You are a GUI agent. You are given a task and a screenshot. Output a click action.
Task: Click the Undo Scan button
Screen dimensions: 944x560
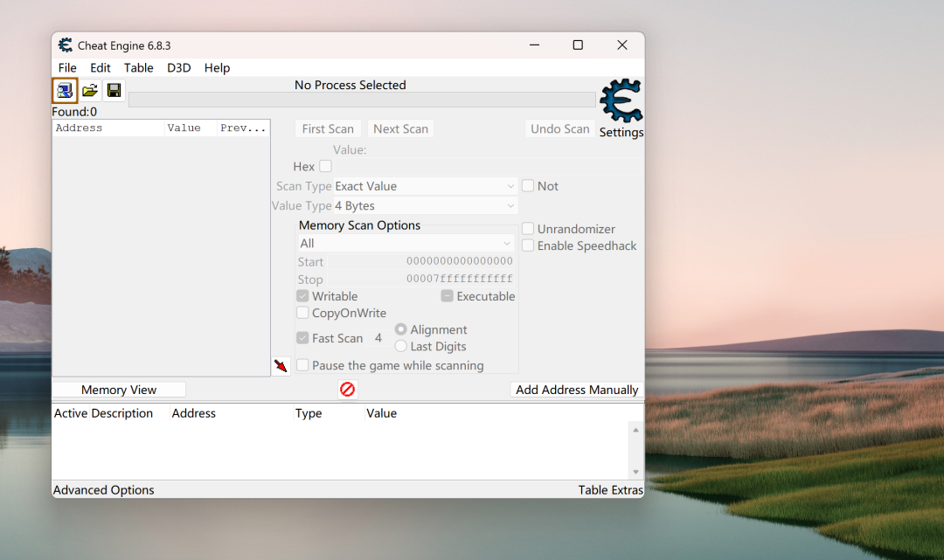[560, 128]
